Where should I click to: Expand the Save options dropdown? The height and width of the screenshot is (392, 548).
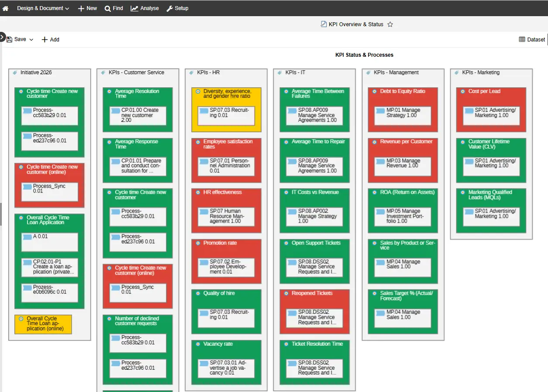[31, 39]
